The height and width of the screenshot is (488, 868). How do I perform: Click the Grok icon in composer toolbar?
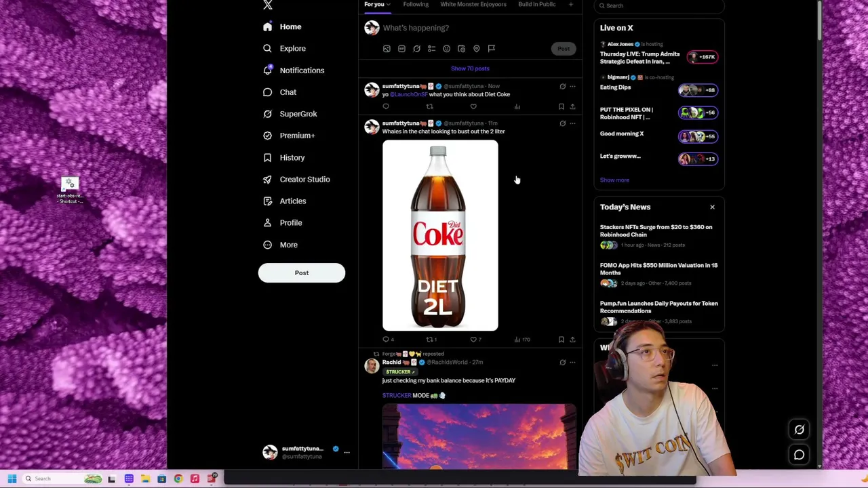(416, 49)
